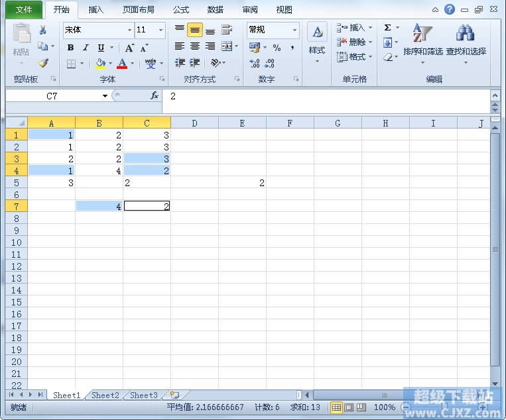Screen dimensions: 506x420
Task: Open font dialog launcher in 字体 group
Action: coord(162,79)
